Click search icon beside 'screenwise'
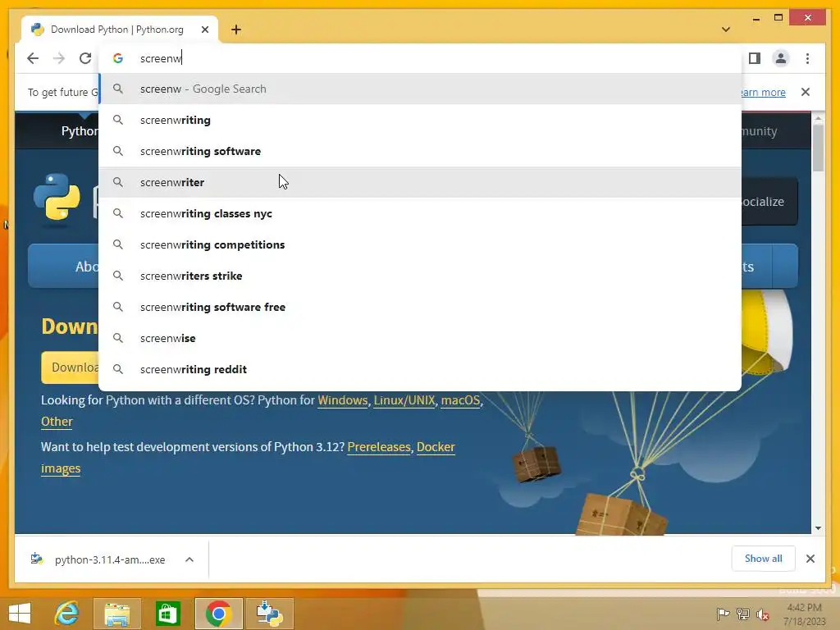This screenshot has width=840, height=630. (118, 338)
